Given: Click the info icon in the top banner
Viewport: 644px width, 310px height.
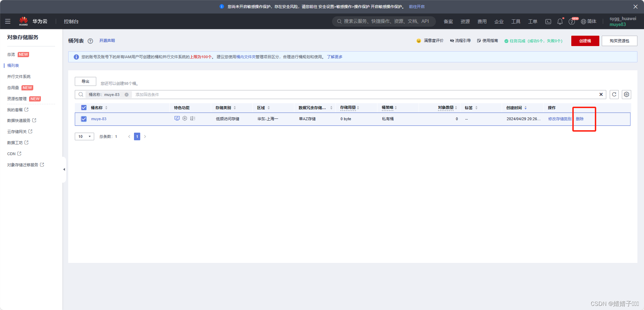Looking at the screenshot, I should click(222, 7).
